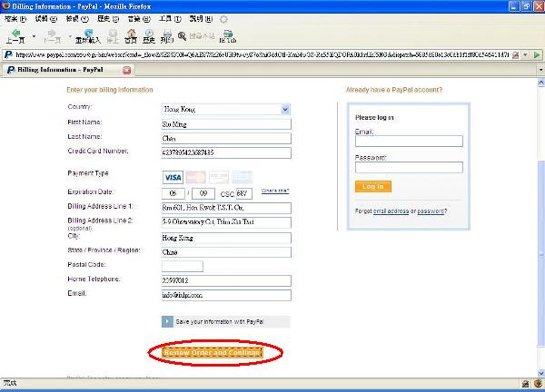Click the empty Postal Code field
The height and width of the screenshot is (392, 545).
(x=183, y=266)
